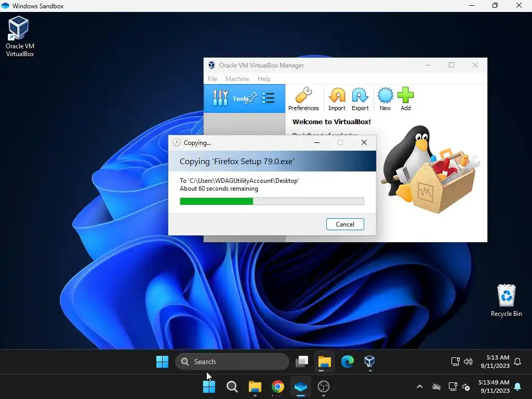Open host taskbar search icon
This screenshot has width=532, height=399.
[x=232, y=387]
